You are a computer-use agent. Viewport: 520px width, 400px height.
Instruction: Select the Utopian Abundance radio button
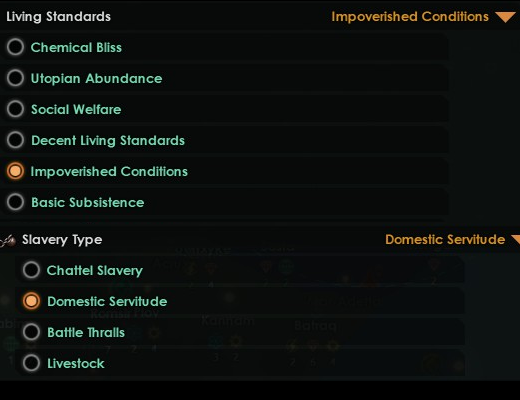click(15, 78)
